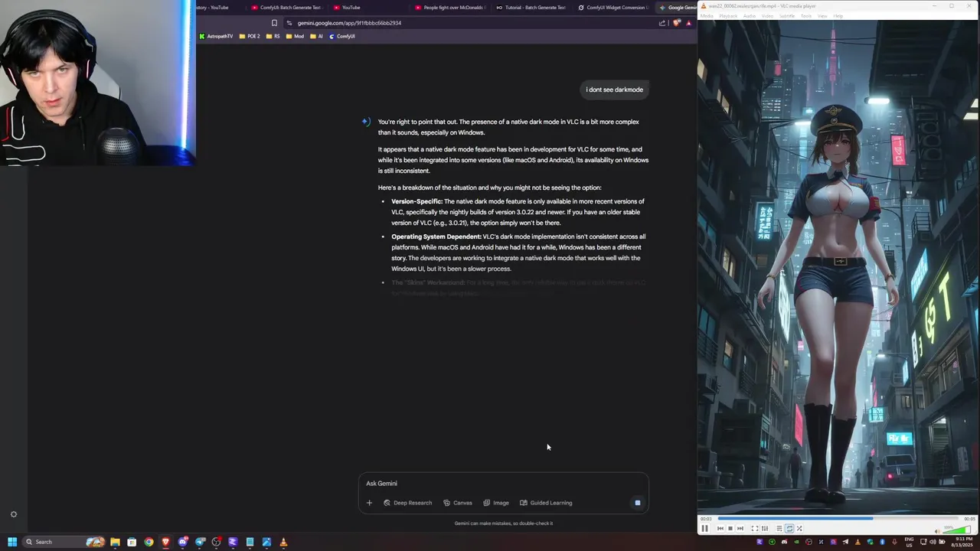
Task: Open the Mod bookmarks folder
Action: point(296,36)
